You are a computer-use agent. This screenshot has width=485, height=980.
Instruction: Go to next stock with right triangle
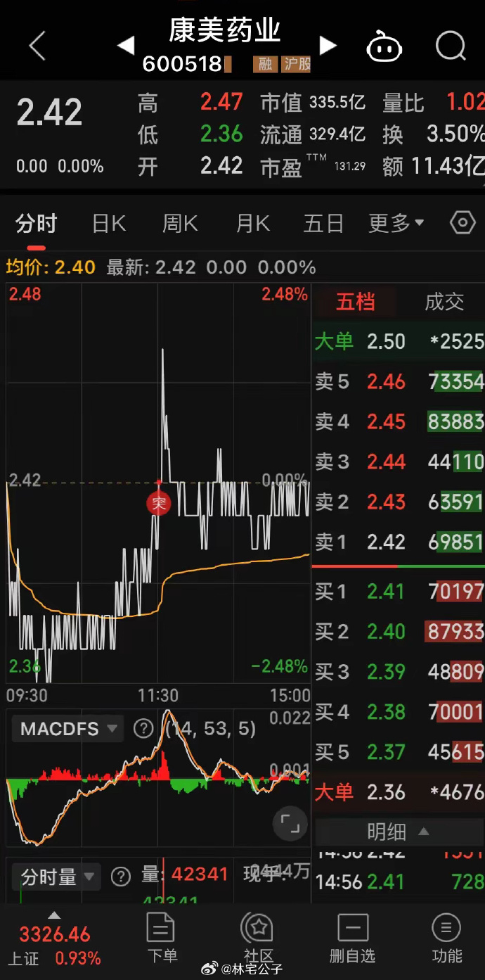coord(328,46)
